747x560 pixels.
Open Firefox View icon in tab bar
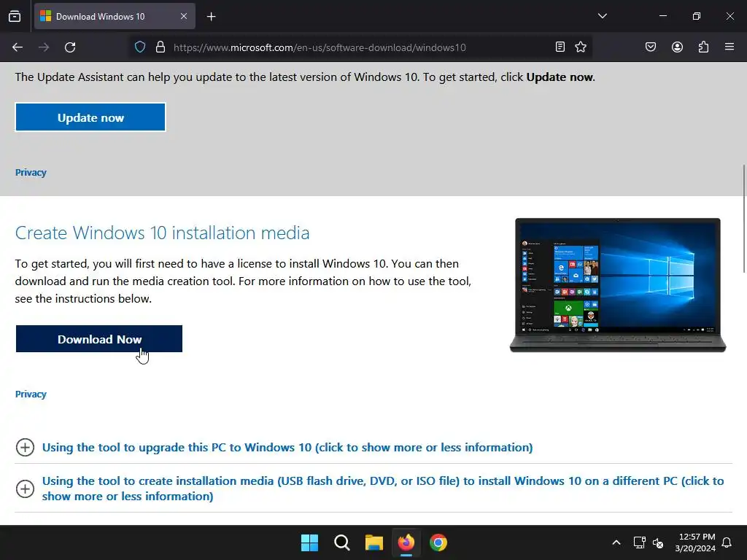tap(15, 16)
